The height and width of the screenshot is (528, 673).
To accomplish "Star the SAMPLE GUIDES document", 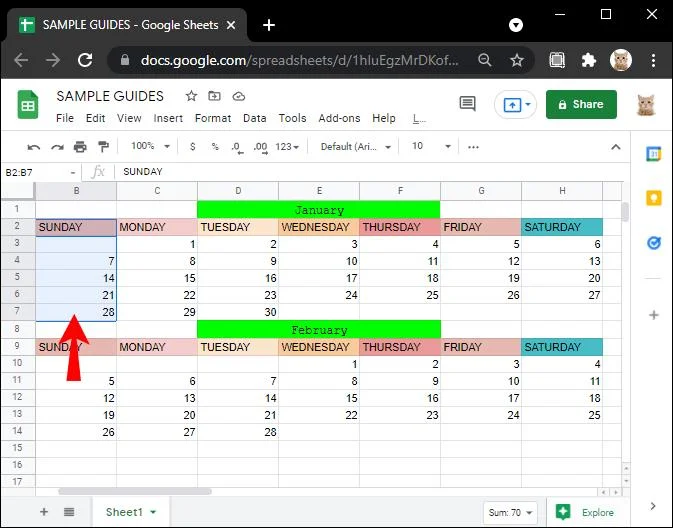I will 191,96.
